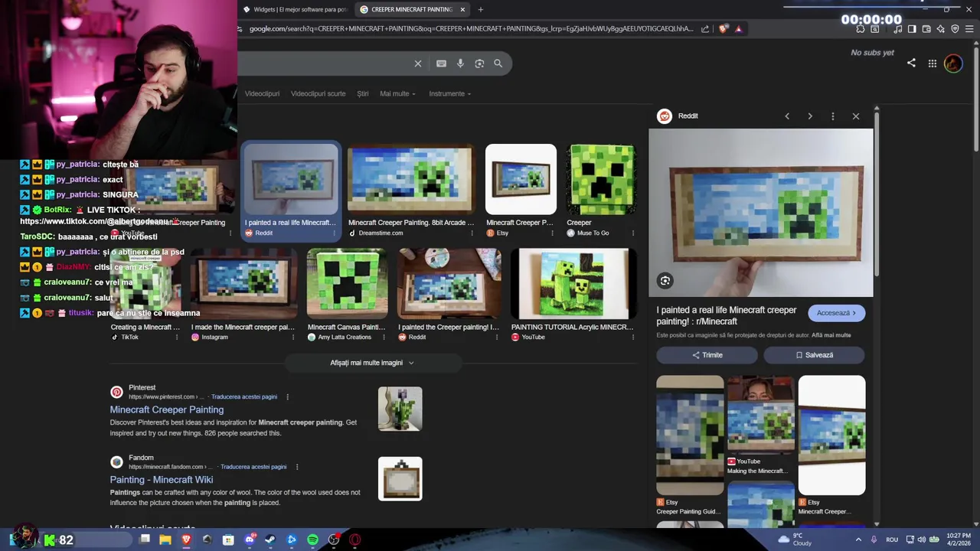Open volume control in system tray
The image size is (980, 551).
click(x=921, y=540)
